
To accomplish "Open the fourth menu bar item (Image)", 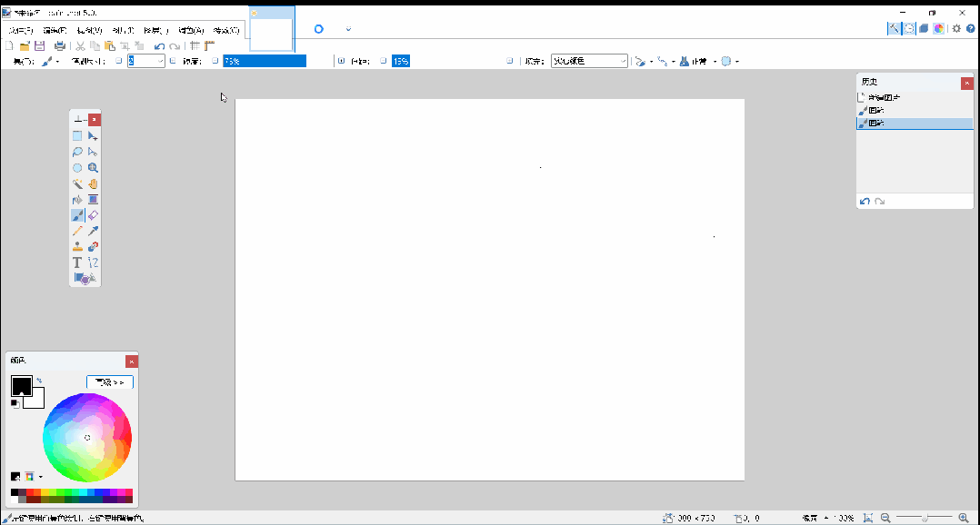I will (x=123, y=30).
